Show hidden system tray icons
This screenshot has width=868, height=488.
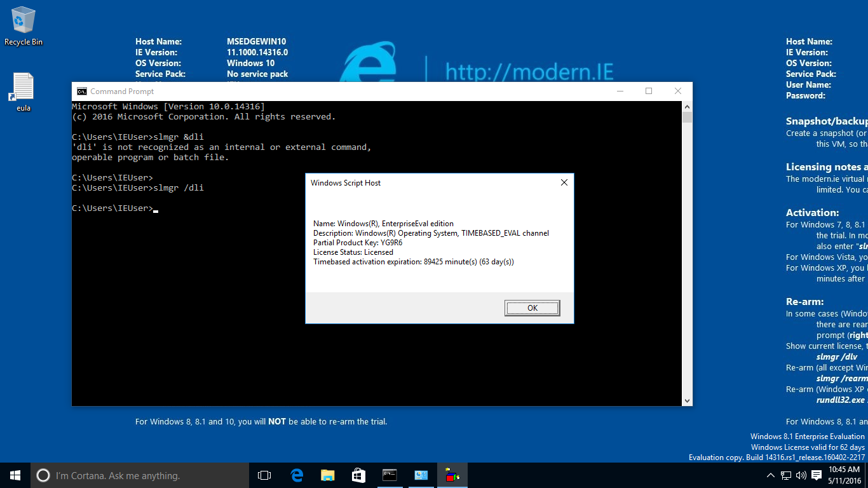pyautogui.click(x=771, y=475)
